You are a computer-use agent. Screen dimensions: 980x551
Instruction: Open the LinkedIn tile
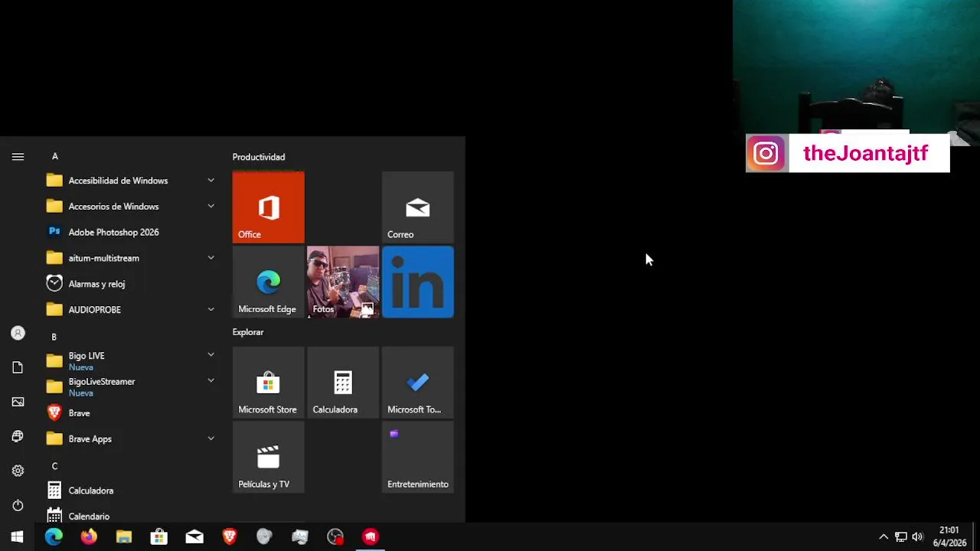[417, 282]
